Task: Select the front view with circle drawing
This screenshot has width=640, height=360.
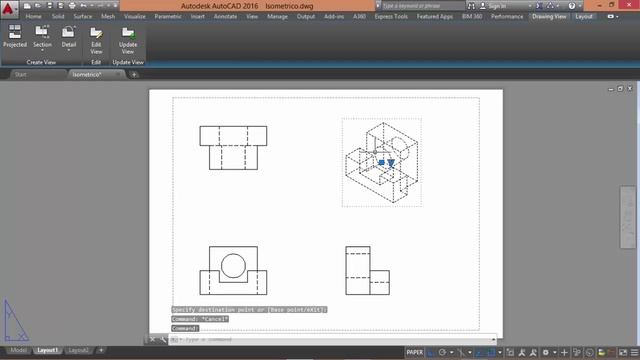Action: click(x=233, y=270)
